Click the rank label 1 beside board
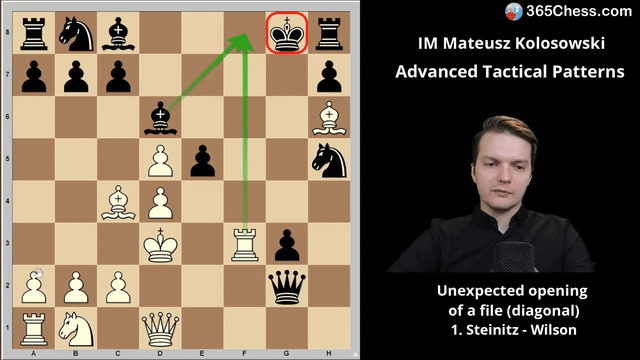The height and width of the screenshot is (360, 640). 7,328
